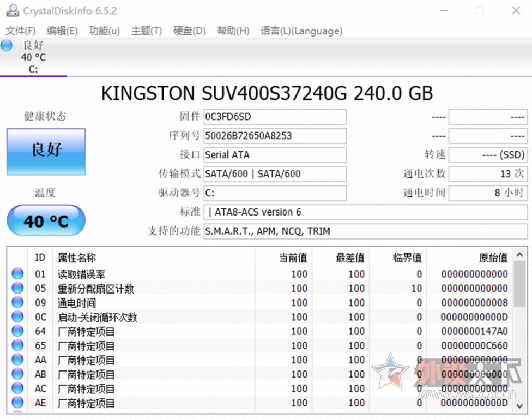Click status orb of attribute 09 通电时间

(x=17, y=302)
